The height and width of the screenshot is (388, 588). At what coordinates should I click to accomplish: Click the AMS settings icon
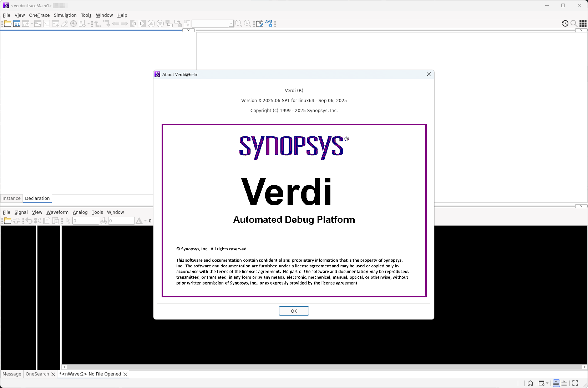pos(269,24)
